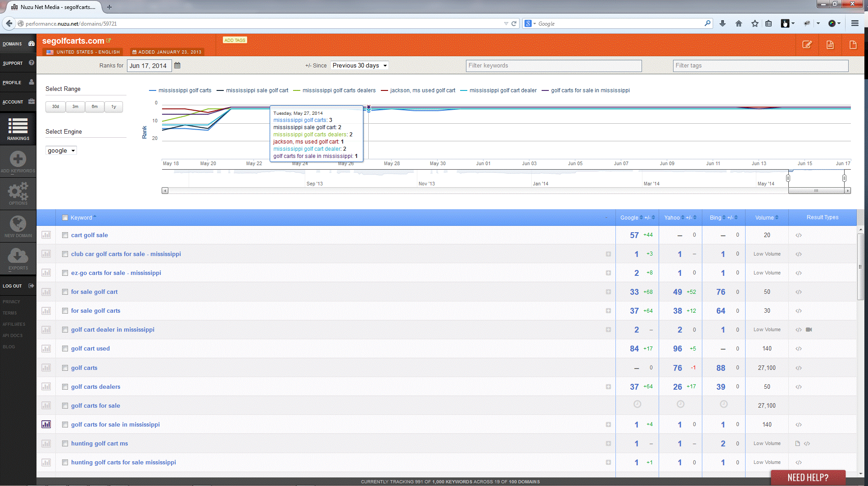The width and height of the screenshot is (868, 486).
Task: Check the cart golf sale checkbox
Action: pyautogui.click(x=65, y=235)
